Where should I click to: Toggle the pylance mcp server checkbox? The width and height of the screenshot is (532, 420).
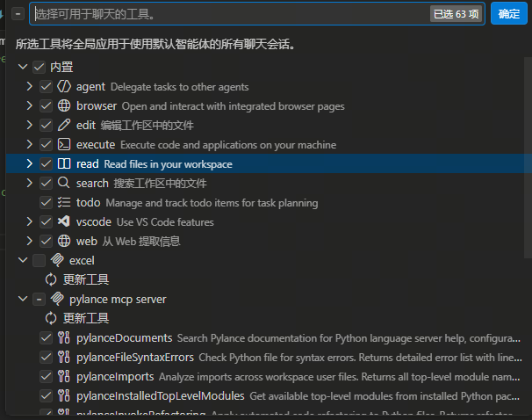tap(39, 300)
